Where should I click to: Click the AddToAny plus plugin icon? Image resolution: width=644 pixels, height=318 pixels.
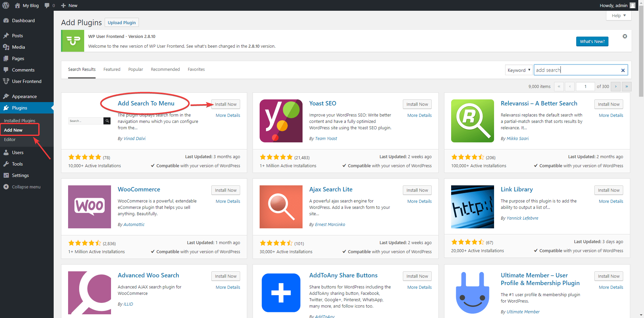(281, 293)
